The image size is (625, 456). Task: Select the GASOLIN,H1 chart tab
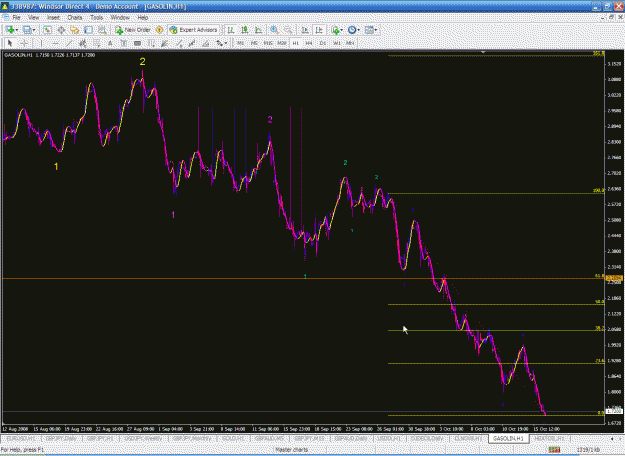click(509, 438)
